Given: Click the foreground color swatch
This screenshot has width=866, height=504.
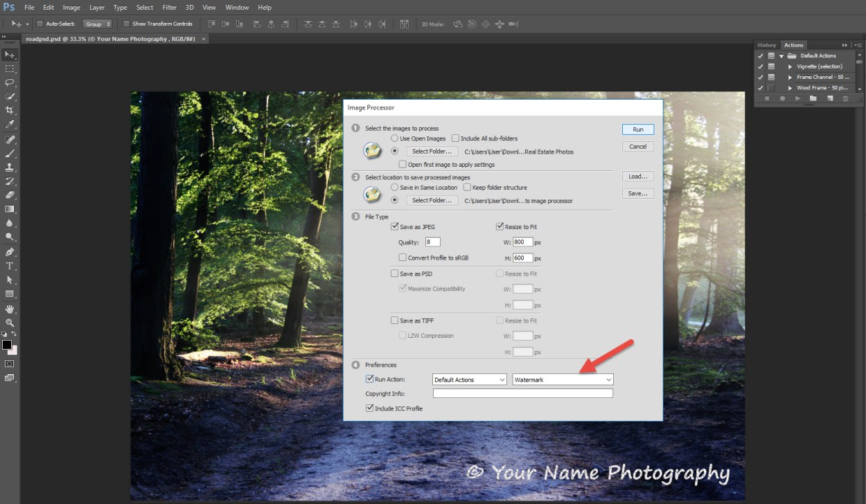Looking at the screenshot, I should [7, 345].
